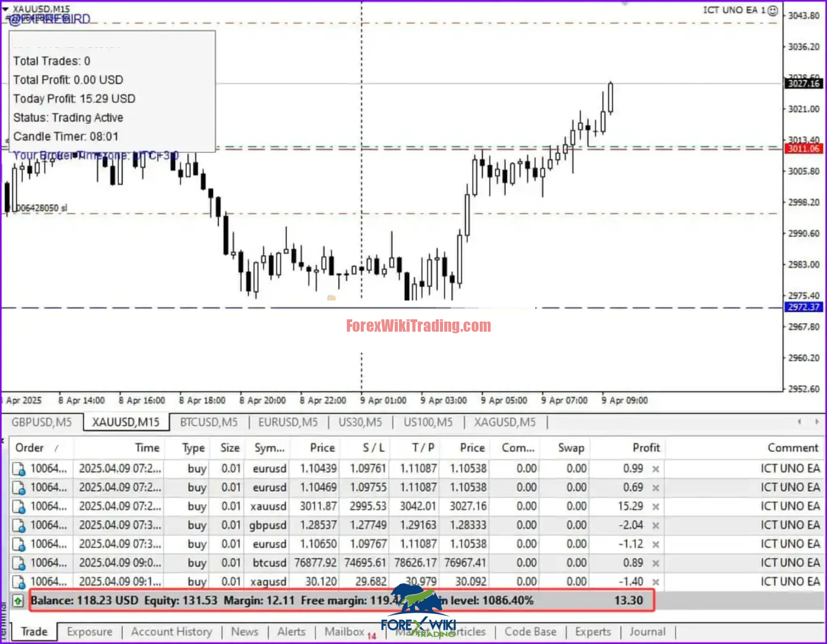This screenshot has height=644, width=827.
Task: Open the Exposure terminal tab
Action: pos(90,632)
